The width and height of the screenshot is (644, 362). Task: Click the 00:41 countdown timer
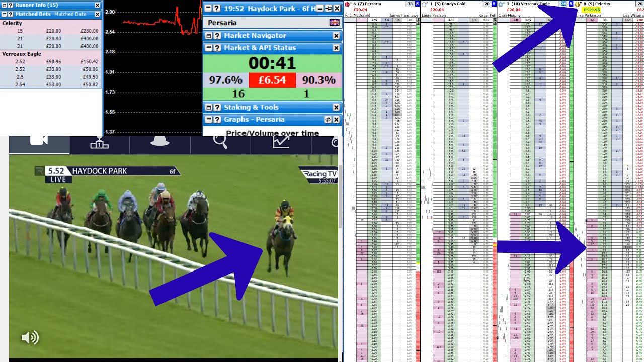click(x=272, y=63)
